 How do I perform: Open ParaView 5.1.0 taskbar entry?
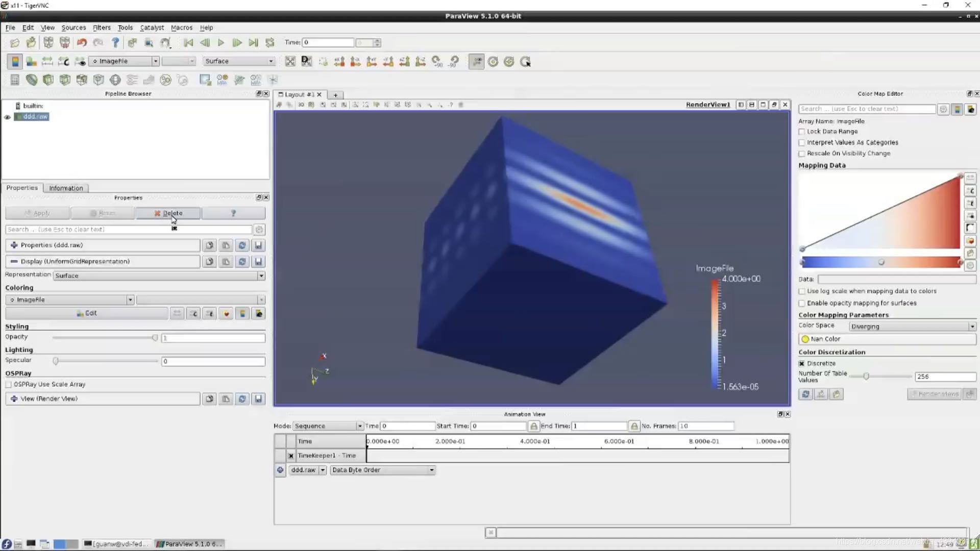pos(189,544)
